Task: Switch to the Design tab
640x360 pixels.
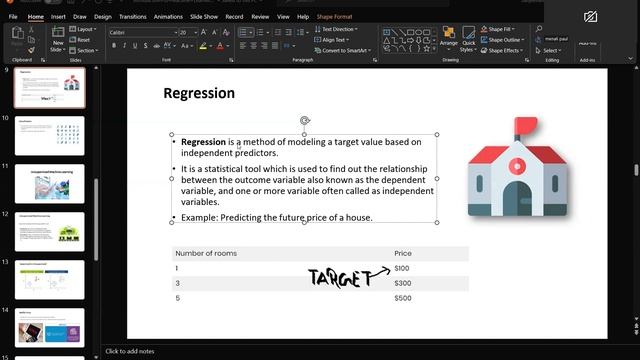Action: point(102,17)
